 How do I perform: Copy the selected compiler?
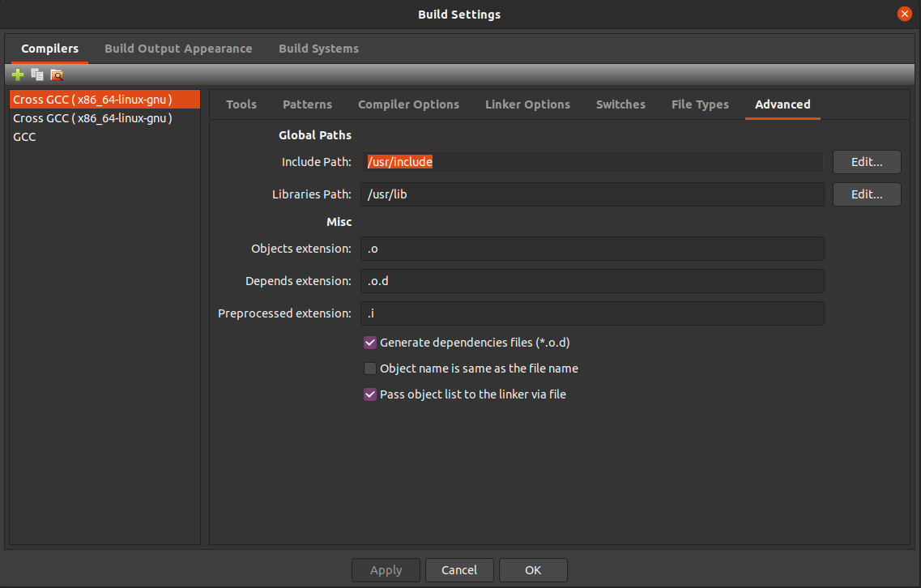[36, 75]
